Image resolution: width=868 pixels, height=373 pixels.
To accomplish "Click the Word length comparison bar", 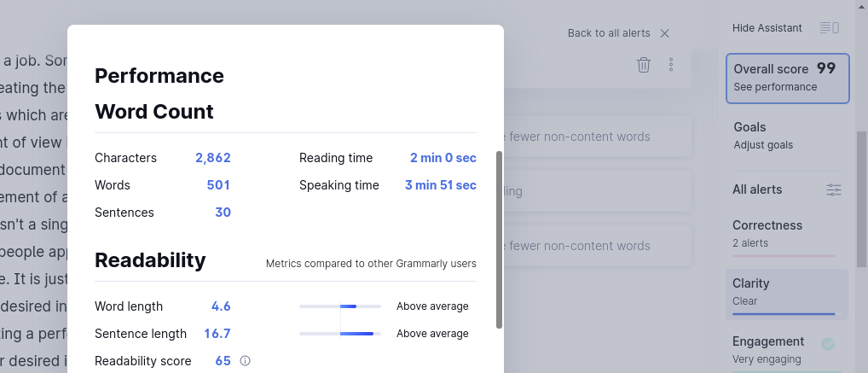I will (340, 306).
